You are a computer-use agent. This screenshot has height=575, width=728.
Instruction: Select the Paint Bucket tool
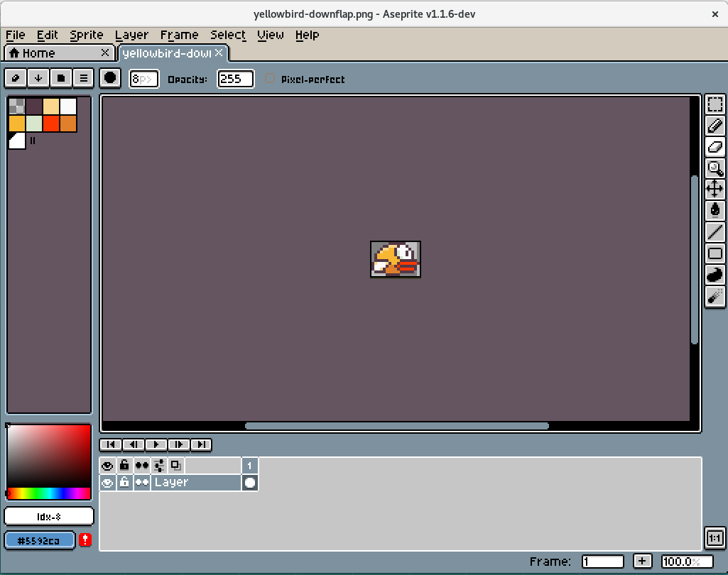point(715,211)
